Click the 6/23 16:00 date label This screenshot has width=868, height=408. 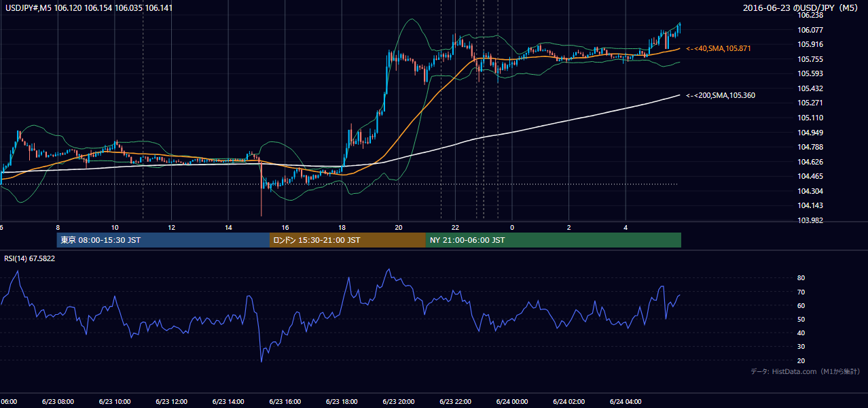point(285,402)
